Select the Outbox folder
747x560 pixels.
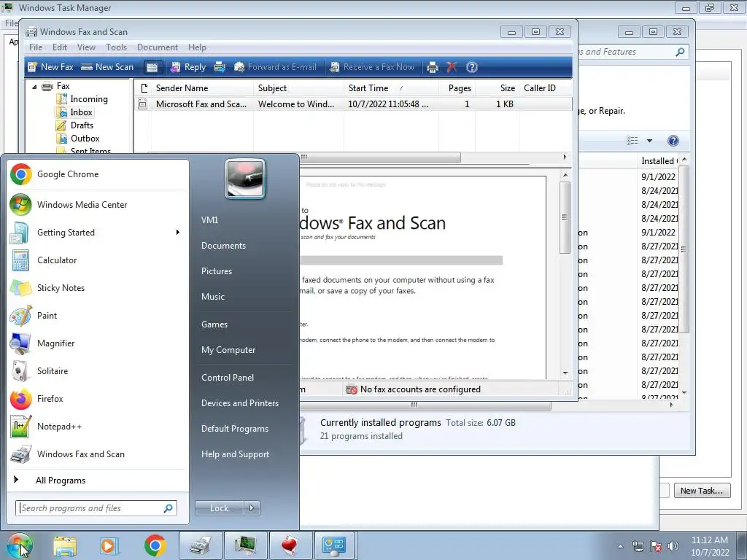click(x=77, y=139)
